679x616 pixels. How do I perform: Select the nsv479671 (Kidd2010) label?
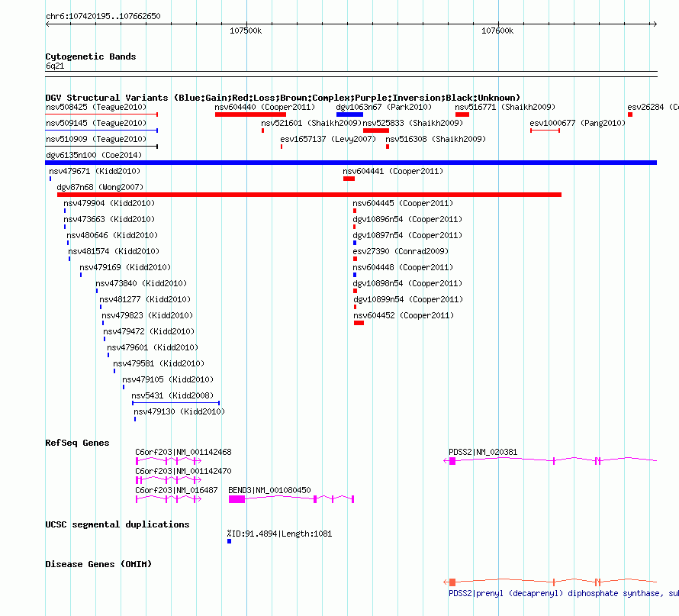coord(95,171)
